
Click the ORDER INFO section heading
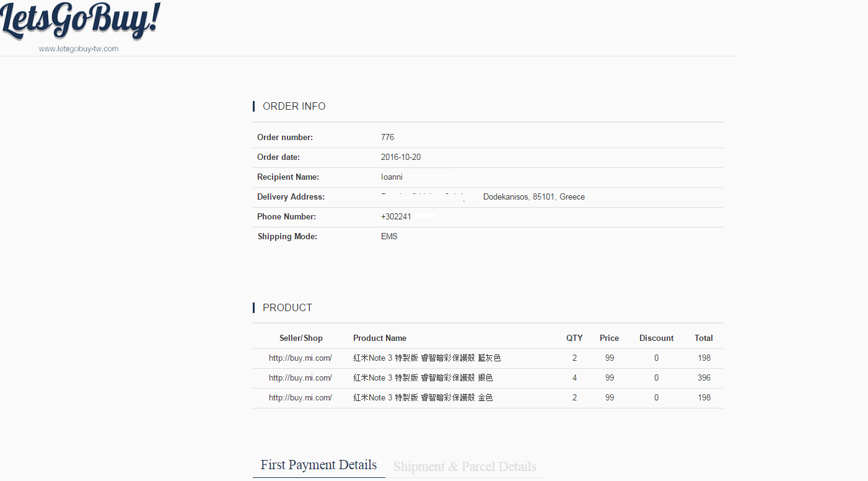[x=294, y=106]
